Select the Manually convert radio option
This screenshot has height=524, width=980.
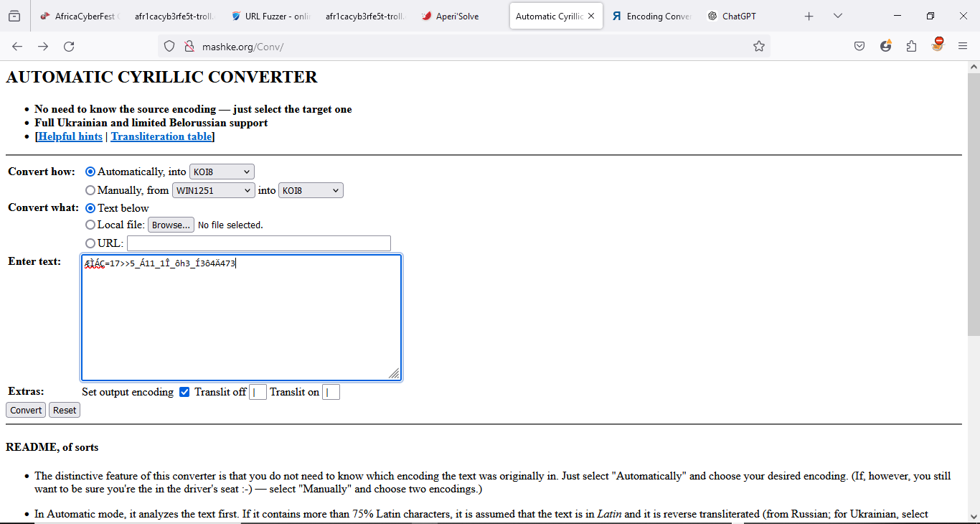(x=90, y=190)
